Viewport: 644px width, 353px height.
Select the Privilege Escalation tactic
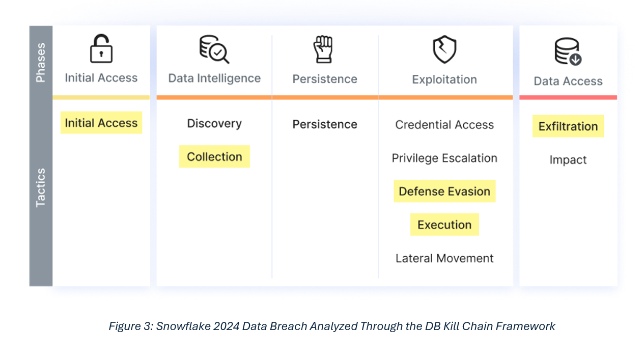[444, 158]
